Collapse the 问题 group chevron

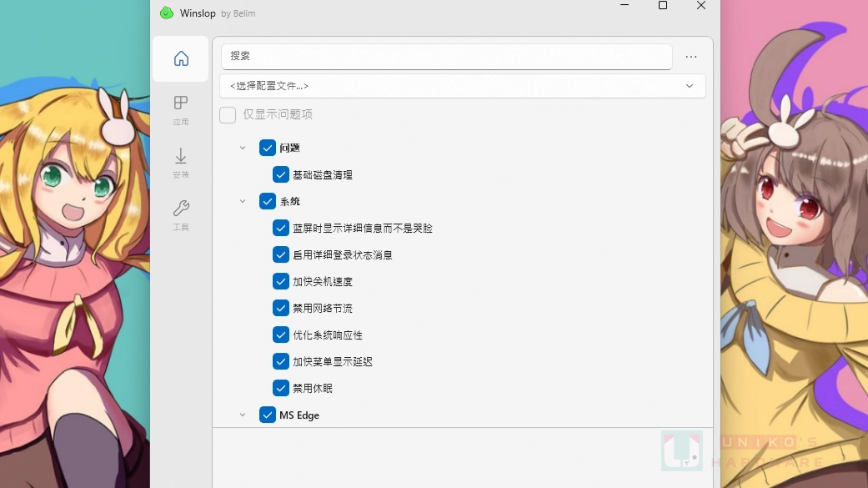[x=243, y=148]
